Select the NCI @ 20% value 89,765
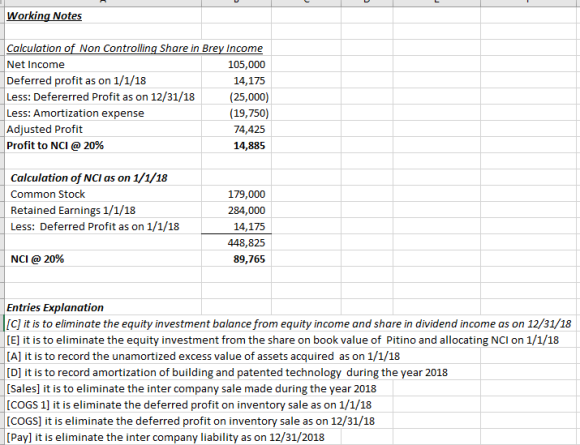This screenshot has width=580, height=445. [x=249, y=259]
